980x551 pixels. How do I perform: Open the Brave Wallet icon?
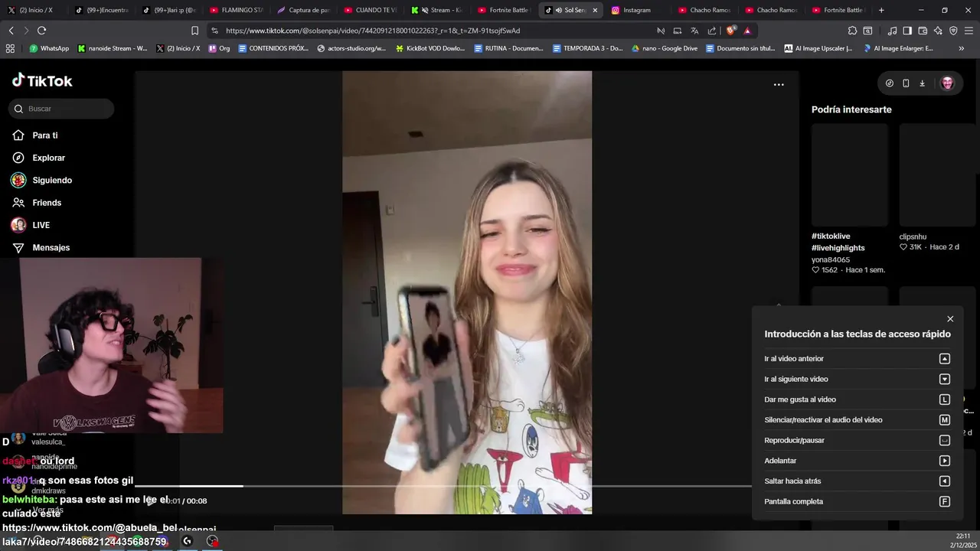point(923,31)
